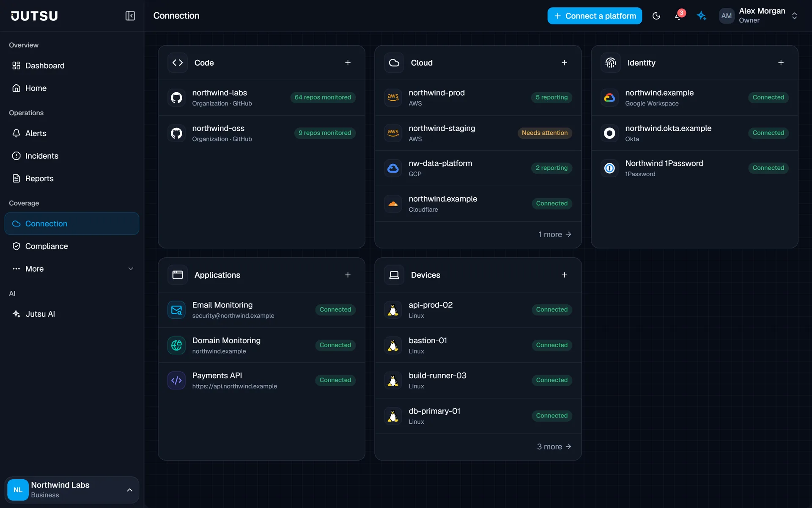812x508 pixels.
Task: Click GCP icon for nw-data-platform
Action: [393, 168]
